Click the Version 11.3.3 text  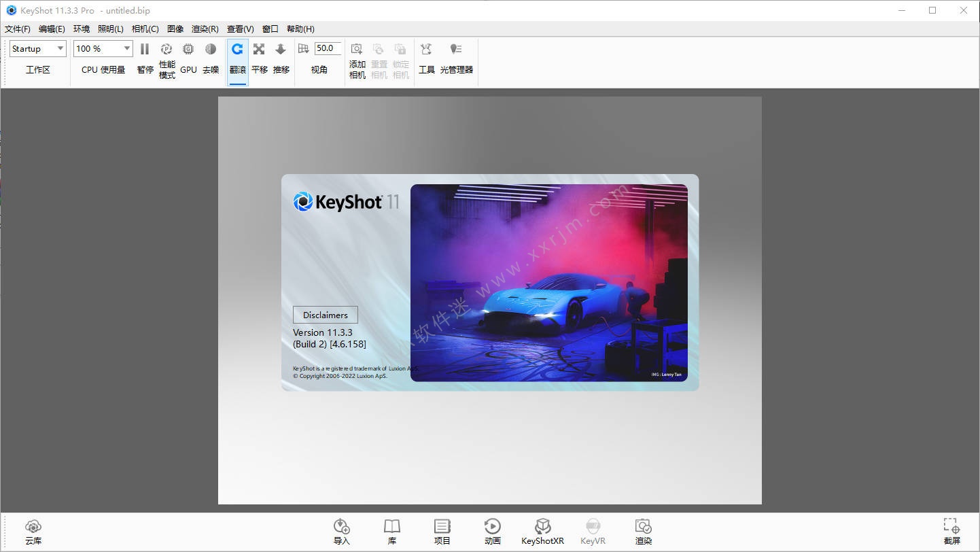tap(323, 332)
